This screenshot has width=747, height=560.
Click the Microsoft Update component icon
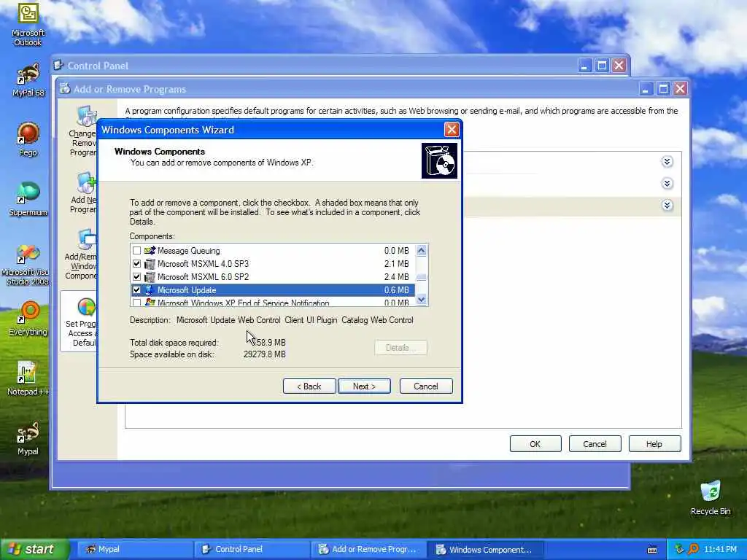click(150, 290)
